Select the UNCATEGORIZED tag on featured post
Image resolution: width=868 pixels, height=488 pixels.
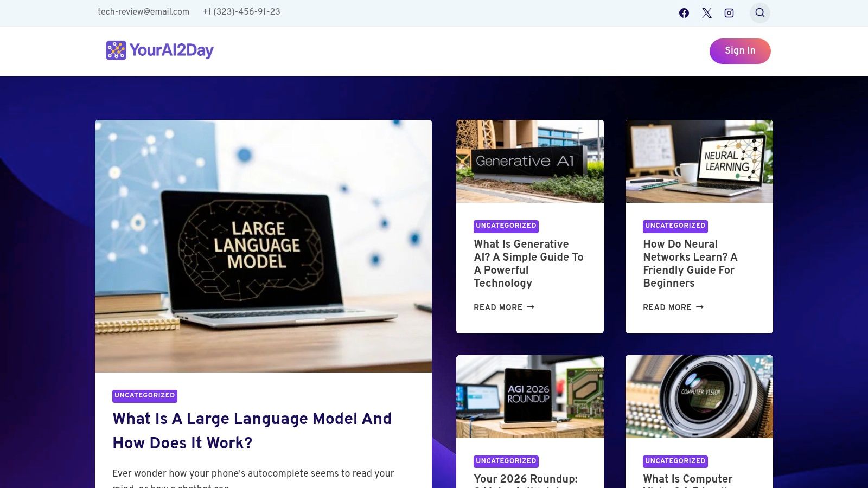pos(144,396)
